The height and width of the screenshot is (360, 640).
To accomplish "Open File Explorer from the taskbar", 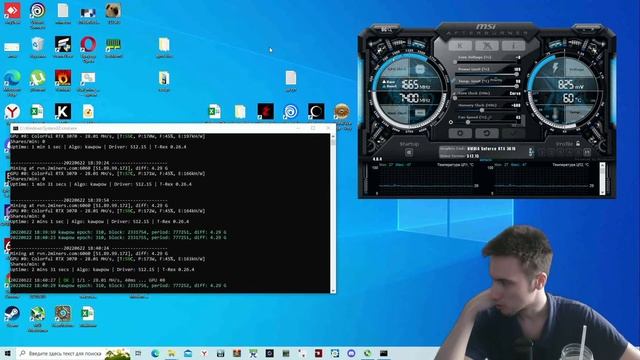I will coord(171,353).
